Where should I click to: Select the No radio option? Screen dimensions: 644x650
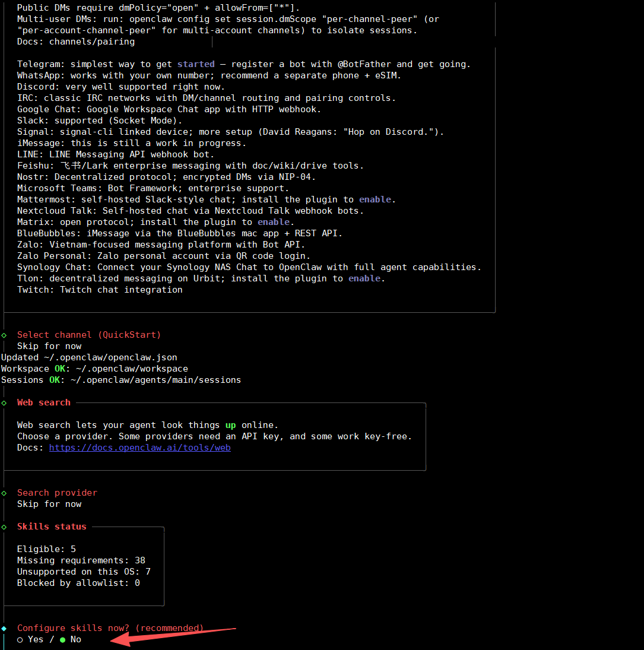coord(71,640)
